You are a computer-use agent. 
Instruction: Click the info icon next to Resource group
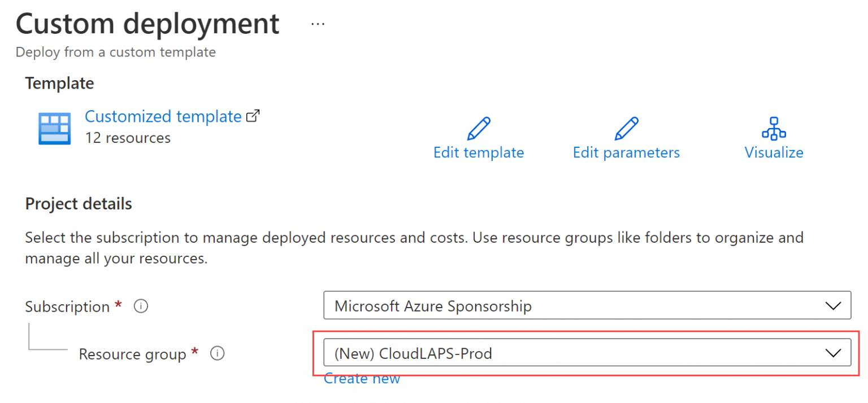(218, 353)
